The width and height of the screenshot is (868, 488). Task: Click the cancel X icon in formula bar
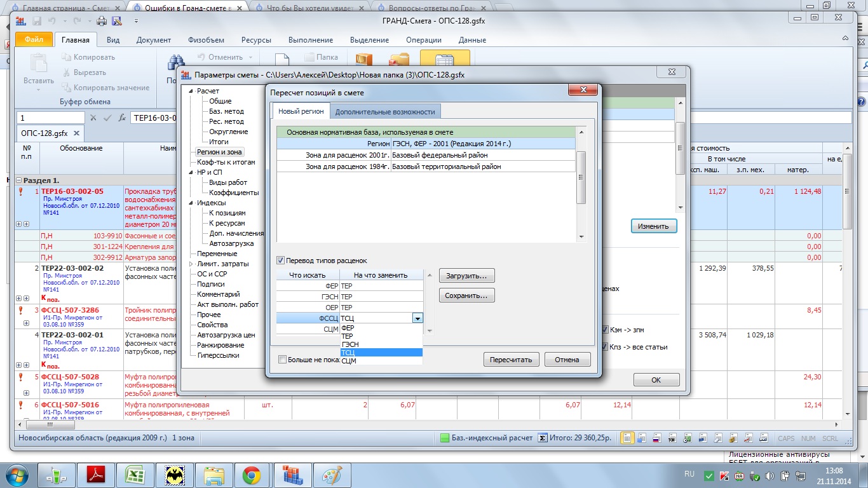point(93,118)
